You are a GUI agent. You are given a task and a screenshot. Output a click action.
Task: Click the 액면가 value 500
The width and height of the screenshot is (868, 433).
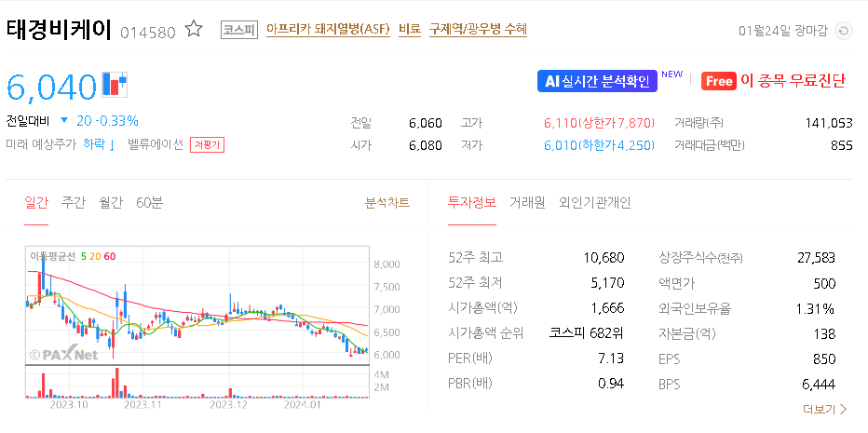824,284
